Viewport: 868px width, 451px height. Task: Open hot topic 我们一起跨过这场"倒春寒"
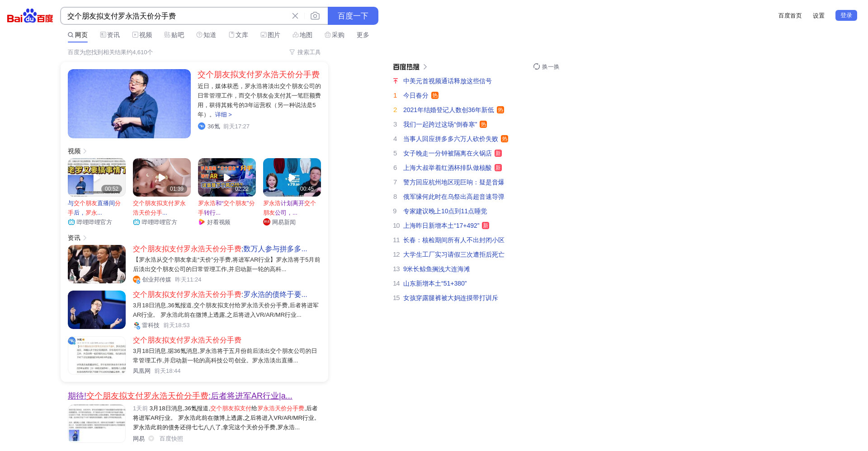point(440,125)
